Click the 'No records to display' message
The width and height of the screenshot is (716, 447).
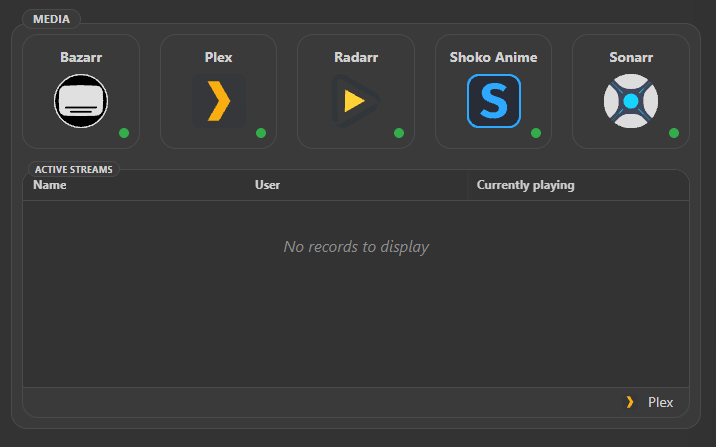coord(356,247)
